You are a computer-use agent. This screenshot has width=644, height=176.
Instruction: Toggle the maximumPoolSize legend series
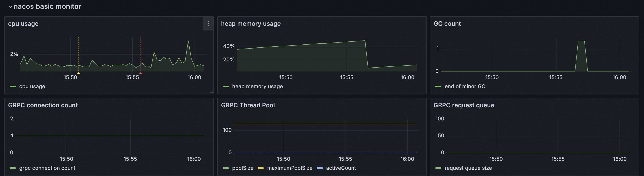point(290,168)
